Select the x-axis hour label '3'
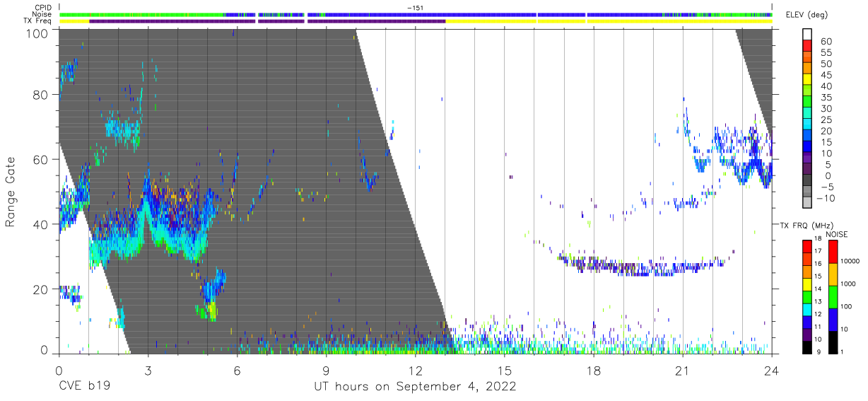 (148, 370)
